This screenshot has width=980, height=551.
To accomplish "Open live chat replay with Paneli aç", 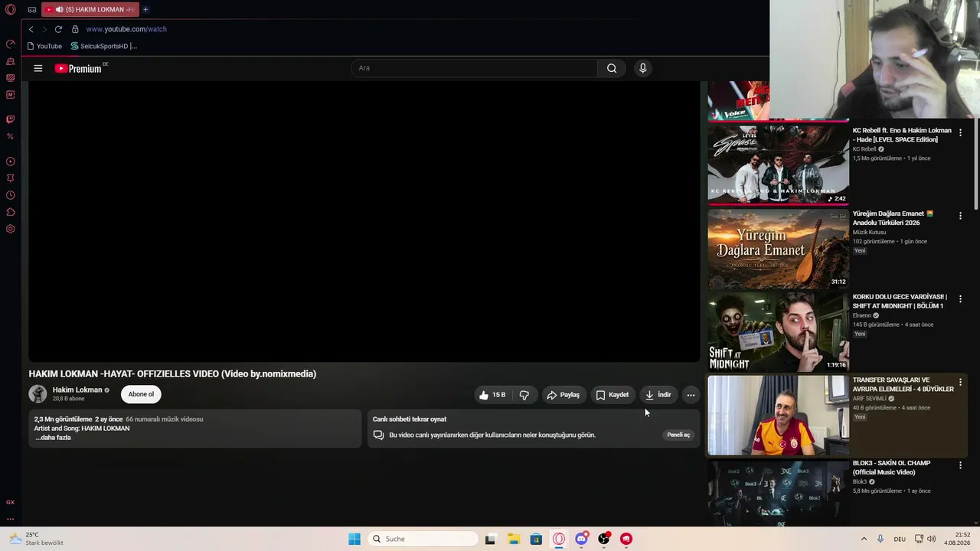I will click(678, 435).
